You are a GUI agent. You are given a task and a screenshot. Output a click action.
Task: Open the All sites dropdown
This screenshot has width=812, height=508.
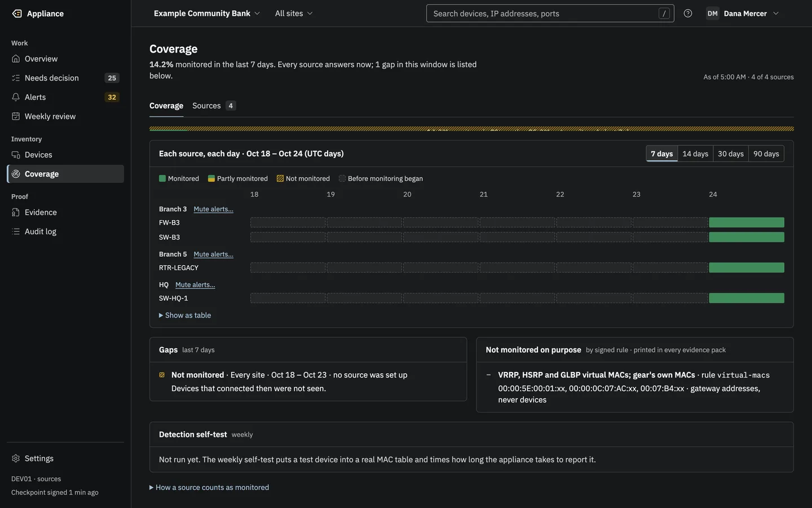click(x=294, y=14)
